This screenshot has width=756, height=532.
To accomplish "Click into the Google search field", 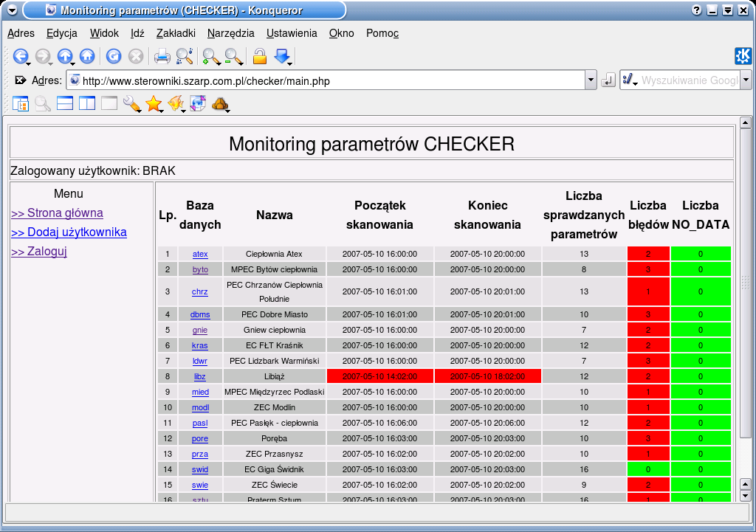I will click(690, 80).
